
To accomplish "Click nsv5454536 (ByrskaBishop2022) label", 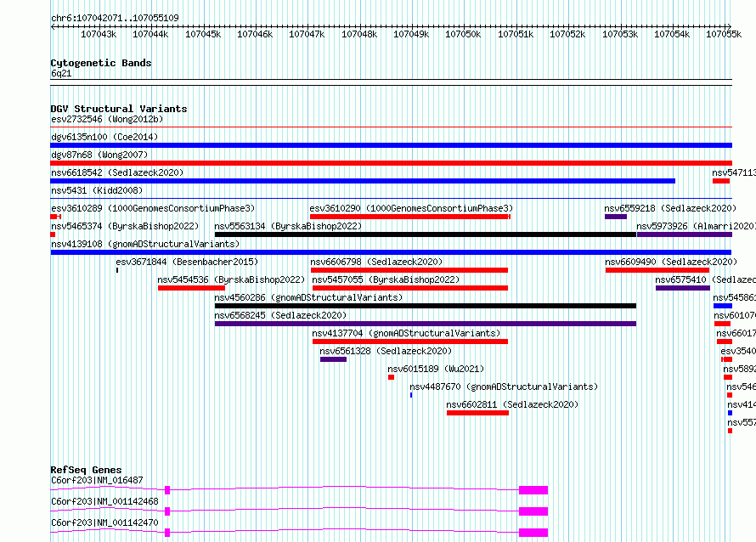I will [231, 279].
